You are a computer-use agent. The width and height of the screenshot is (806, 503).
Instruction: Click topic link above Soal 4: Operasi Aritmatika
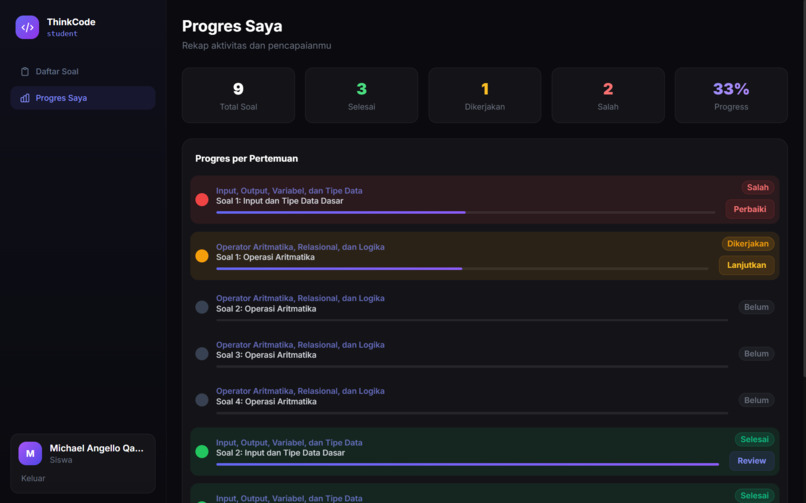coord(300,391)
